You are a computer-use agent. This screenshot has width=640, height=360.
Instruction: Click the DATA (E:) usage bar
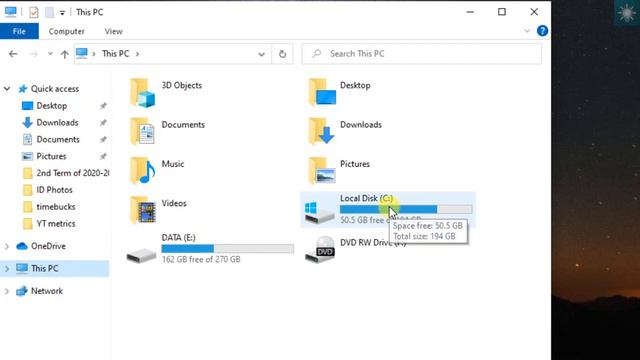pyautogui.click(x=228, y=249)
